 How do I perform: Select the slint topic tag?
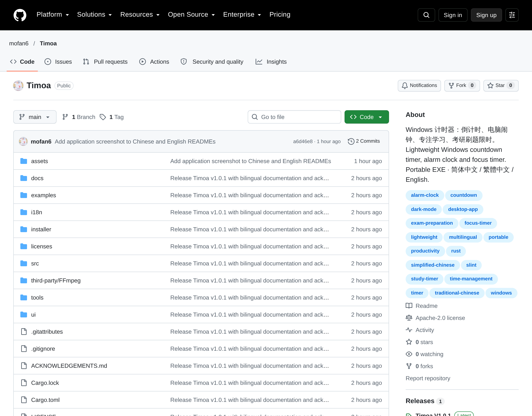(x=471, y=265)
